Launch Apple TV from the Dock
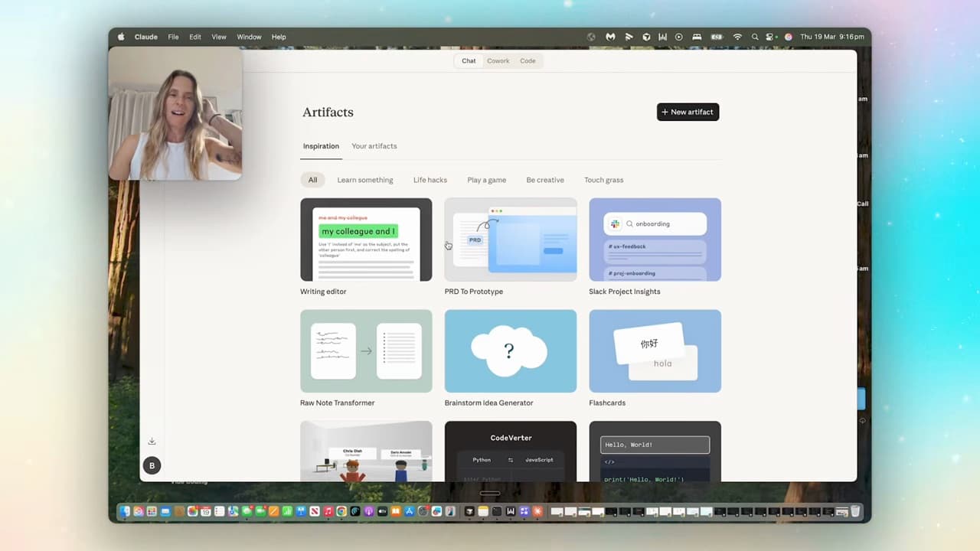The height and width of the screenshot is (551, 980). 382,511
